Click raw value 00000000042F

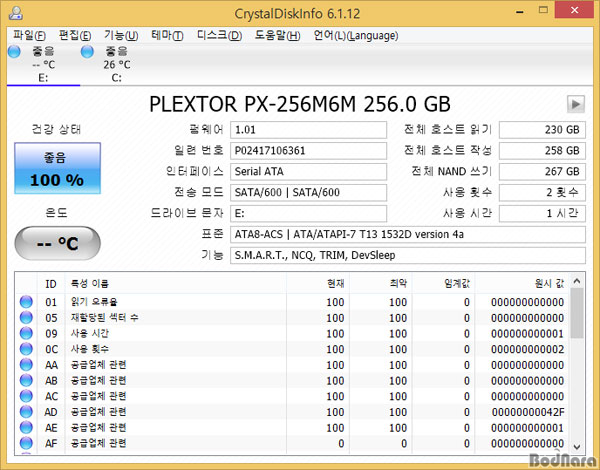528,412
